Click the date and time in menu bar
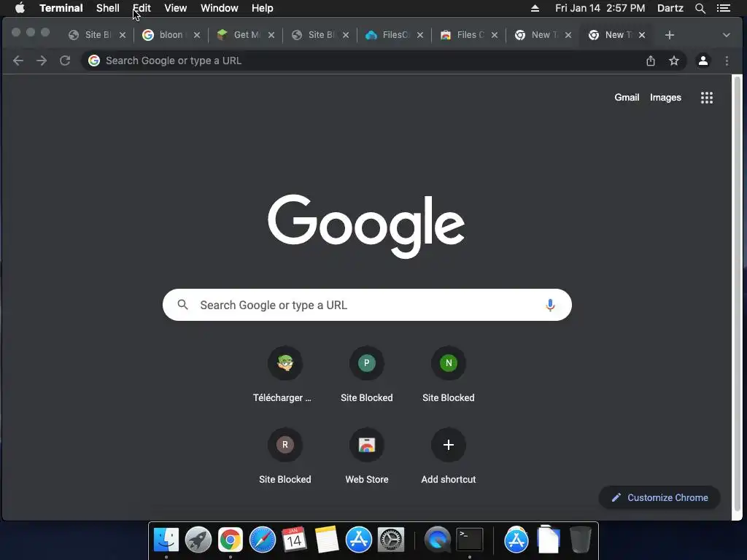747x560 pixels. pos(600,8)
